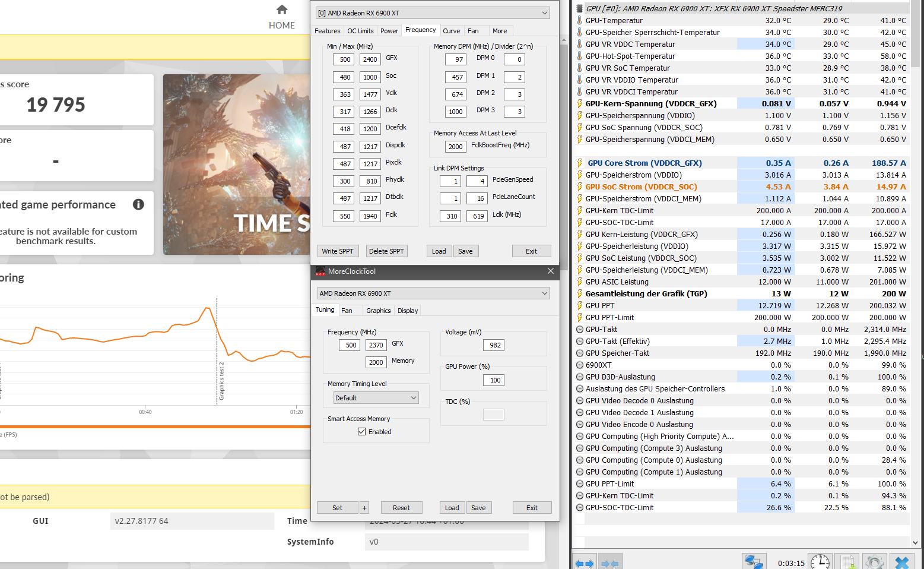924x569 pixels.
Task: Switch to Graphics tab in MoreClockTool
Action: [x=379, y=311]
